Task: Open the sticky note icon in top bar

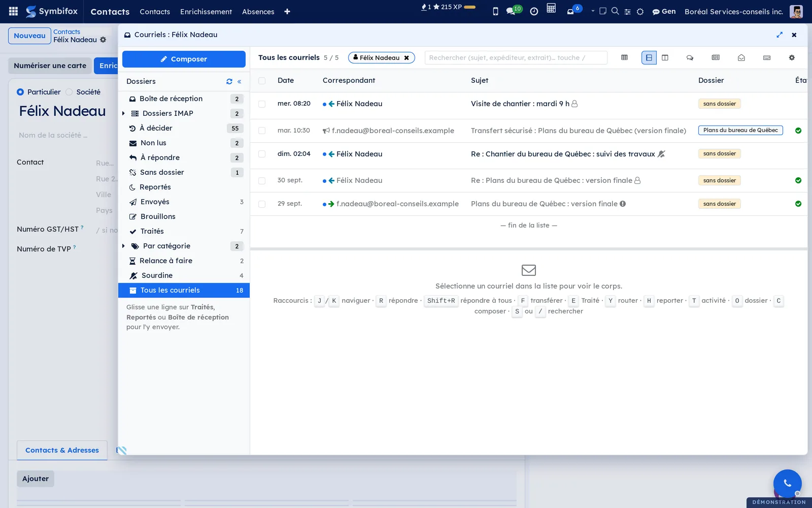Action: 603,11
